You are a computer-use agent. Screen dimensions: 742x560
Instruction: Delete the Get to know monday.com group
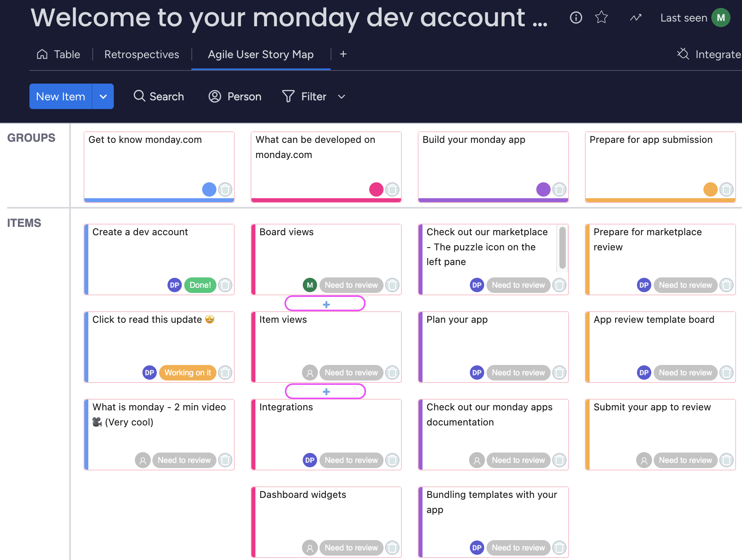coord(225,189)
